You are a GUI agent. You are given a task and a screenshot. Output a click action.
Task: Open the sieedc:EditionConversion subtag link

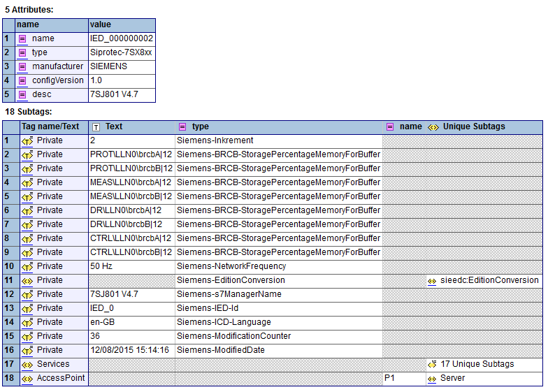(x=489, y=280)
